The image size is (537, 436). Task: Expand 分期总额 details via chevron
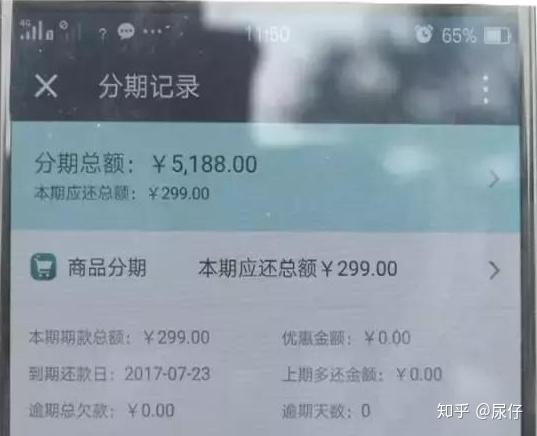[x=494, y=179]
